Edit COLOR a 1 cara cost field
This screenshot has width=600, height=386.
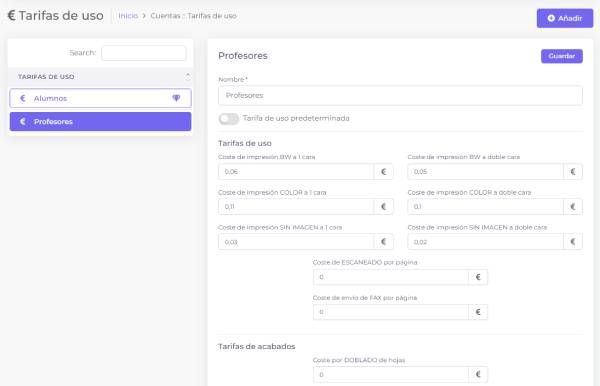(296, 207)
